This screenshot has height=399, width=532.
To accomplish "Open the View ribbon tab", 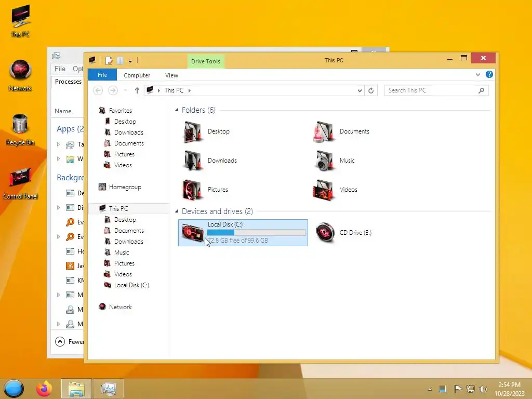I will [171, 75].
